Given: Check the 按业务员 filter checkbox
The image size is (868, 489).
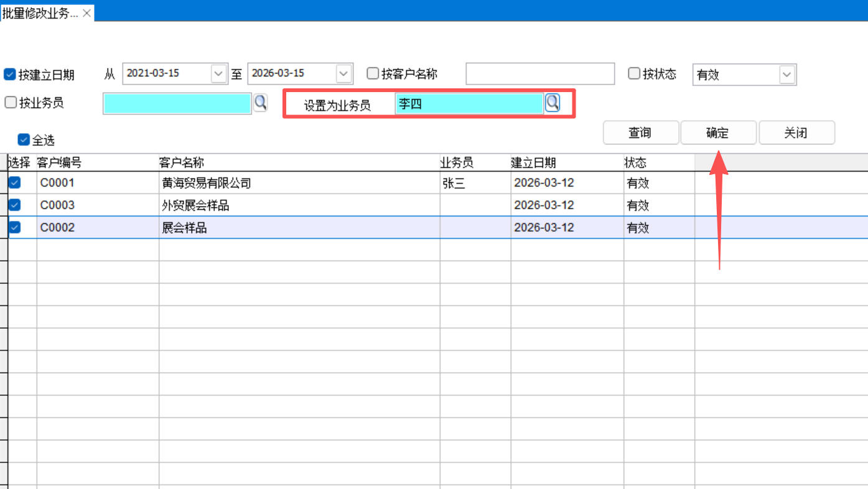Looking at the screenshot, I should pos(11,103).
